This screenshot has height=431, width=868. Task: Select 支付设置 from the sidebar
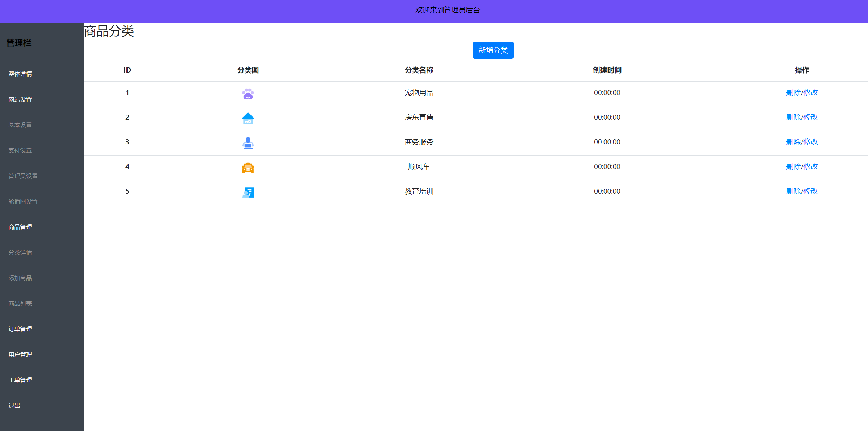click(20, 150)
